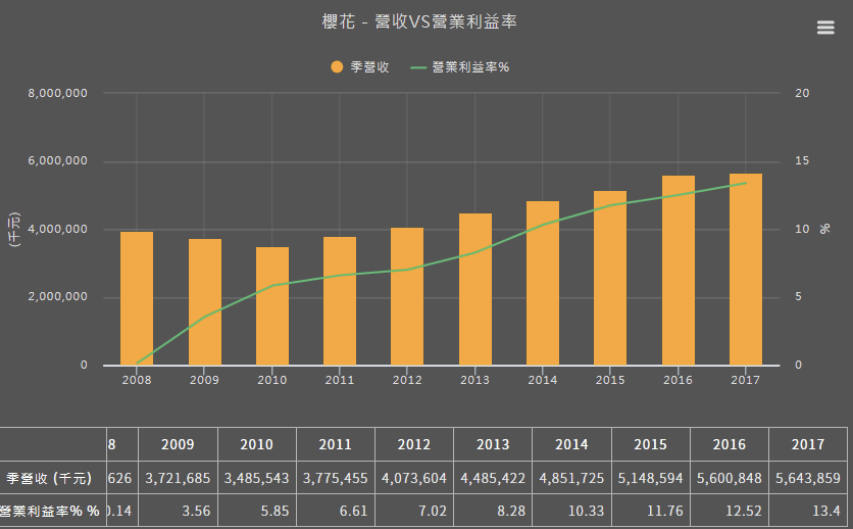Select the 2009 revenue bar
853x529 pixels.
(205, 302)
